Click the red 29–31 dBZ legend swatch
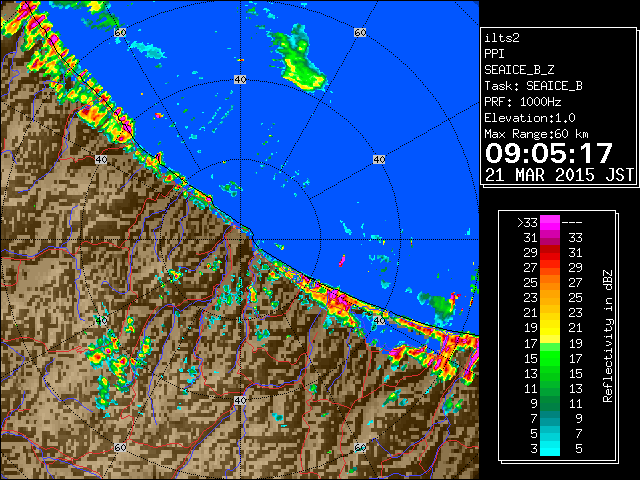The image size is (640, 480). [x=549, y=253]
